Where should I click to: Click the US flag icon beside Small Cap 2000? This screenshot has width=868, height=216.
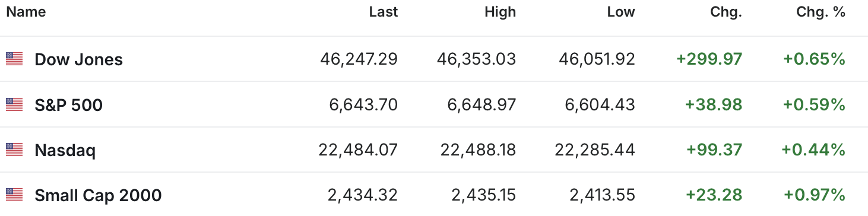[x=14, y=195]
